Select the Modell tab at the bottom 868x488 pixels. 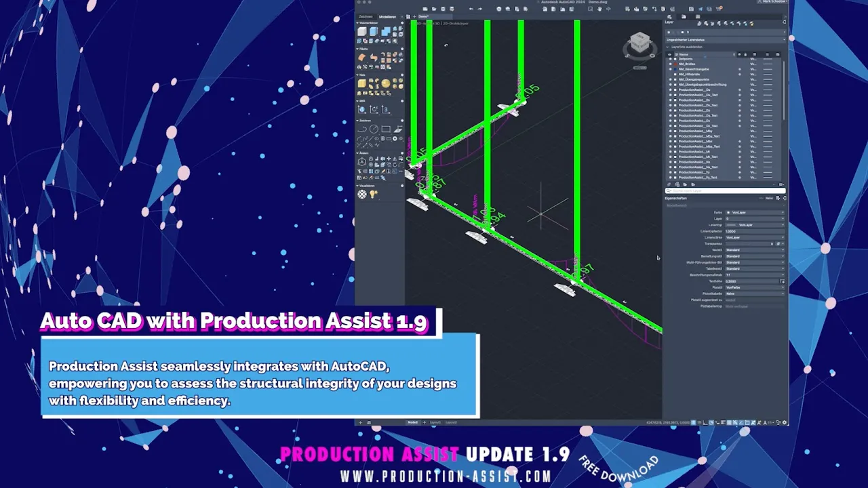pyautogui.click(x=412, y=422)
